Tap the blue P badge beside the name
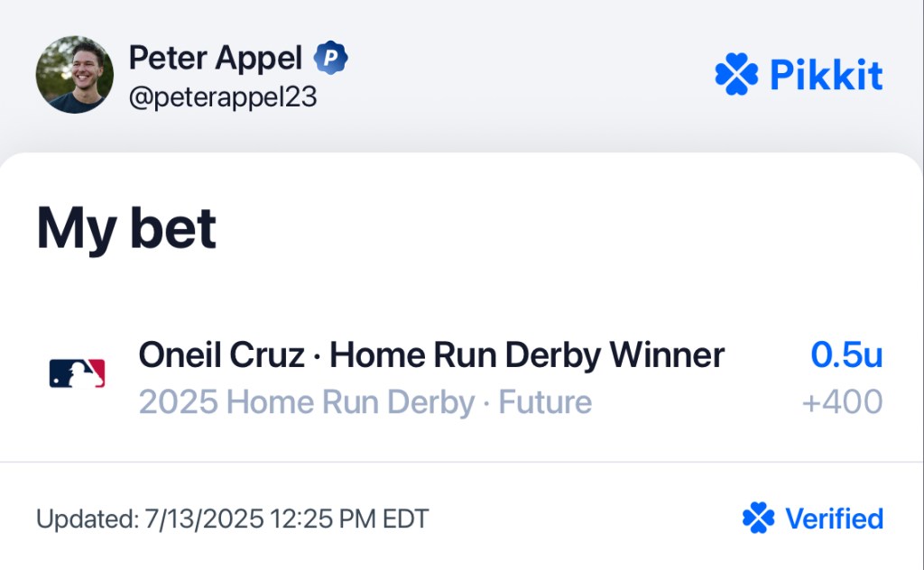The height and width of the screenshot is (570, 924). point(330,58)
